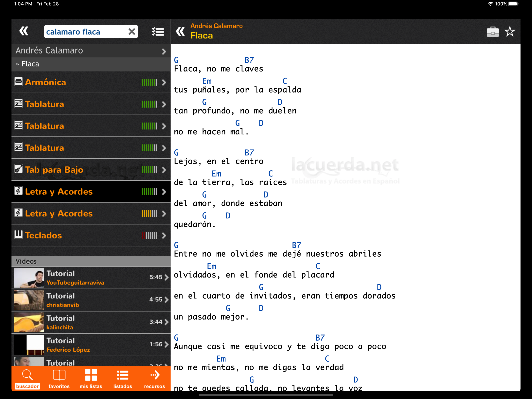Tap the B7 chord above 'claves'
This screenshot has height=399, width=532.
[249, 60]
